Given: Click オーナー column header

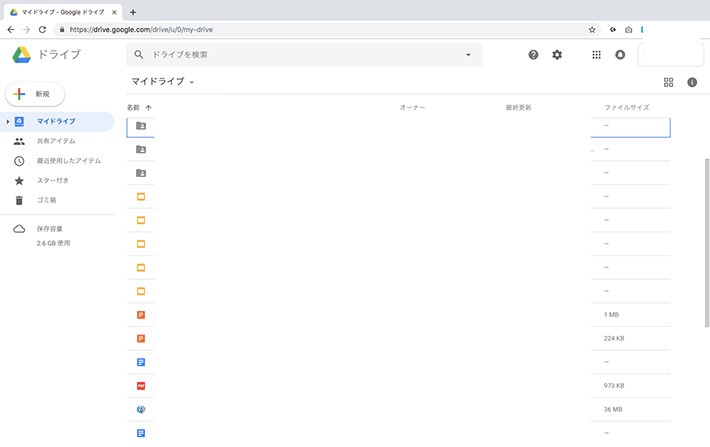Looking at the screenshot, I should pyautogui.click(x=412, y=108).
